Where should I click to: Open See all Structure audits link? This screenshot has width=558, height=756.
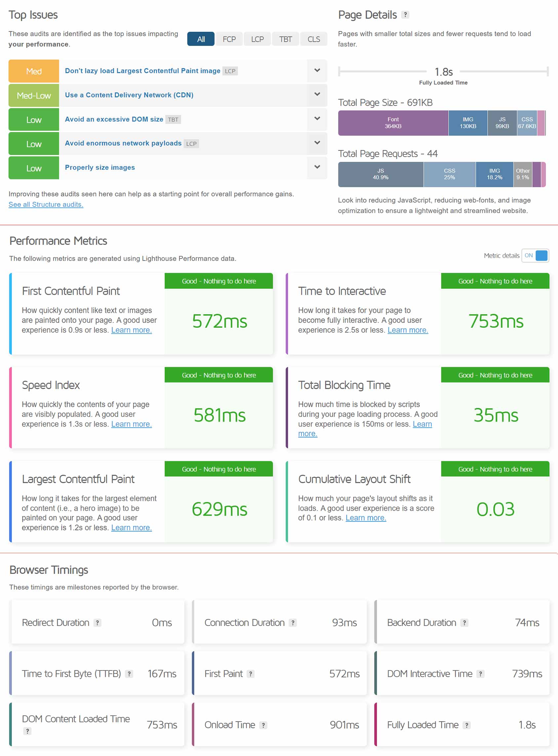(x=46, y=204)
